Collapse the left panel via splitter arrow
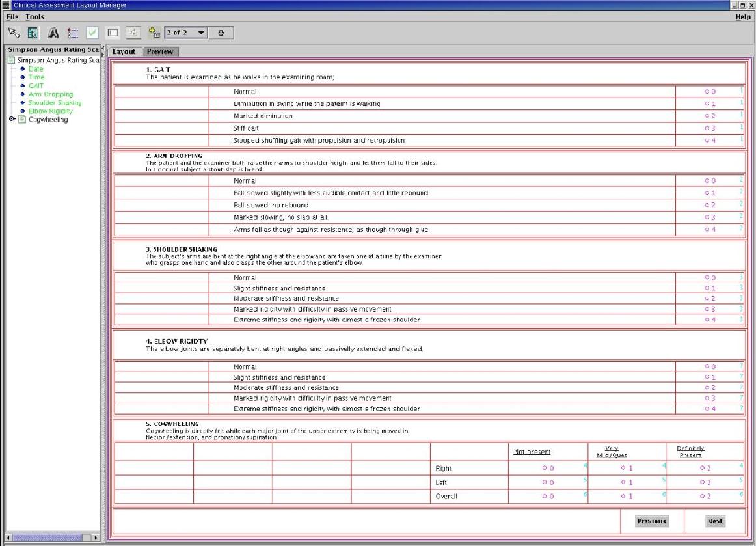This screenshot has height=546, width=756. pos(103,48)
